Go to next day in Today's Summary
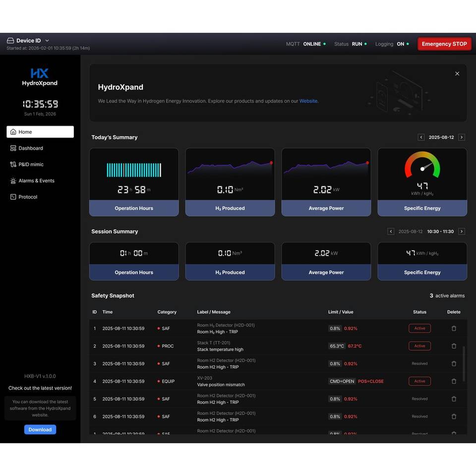 [462, 137]
